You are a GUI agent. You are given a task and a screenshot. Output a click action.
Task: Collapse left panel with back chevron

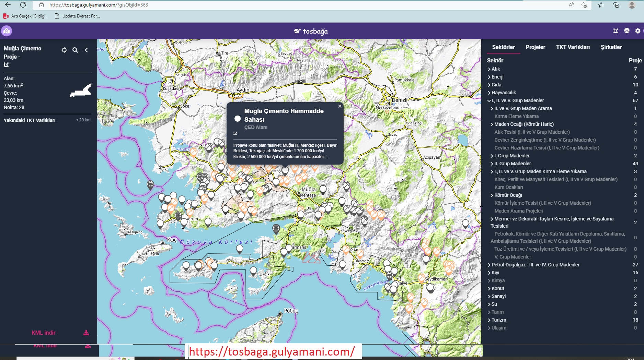click(x=86, y=50)
